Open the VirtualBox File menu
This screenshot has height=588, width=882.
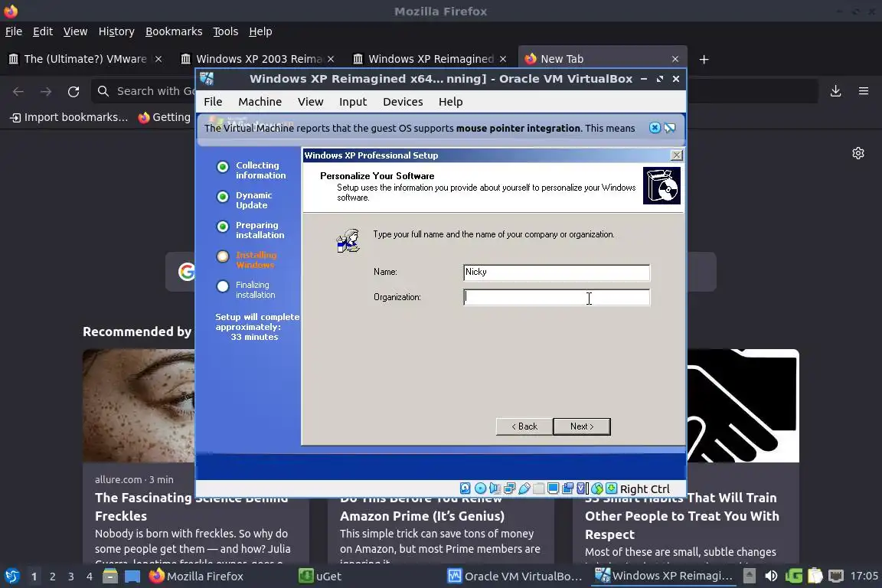(x=213, y=102)
